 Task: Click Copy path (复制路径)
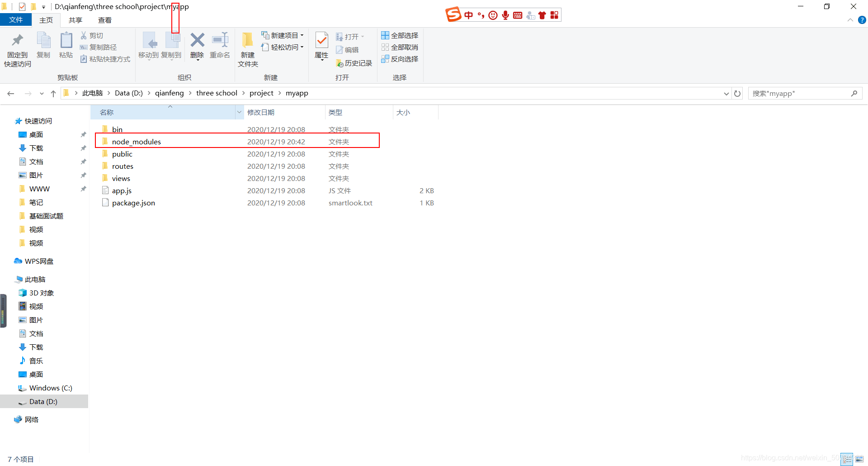[98, 47]
